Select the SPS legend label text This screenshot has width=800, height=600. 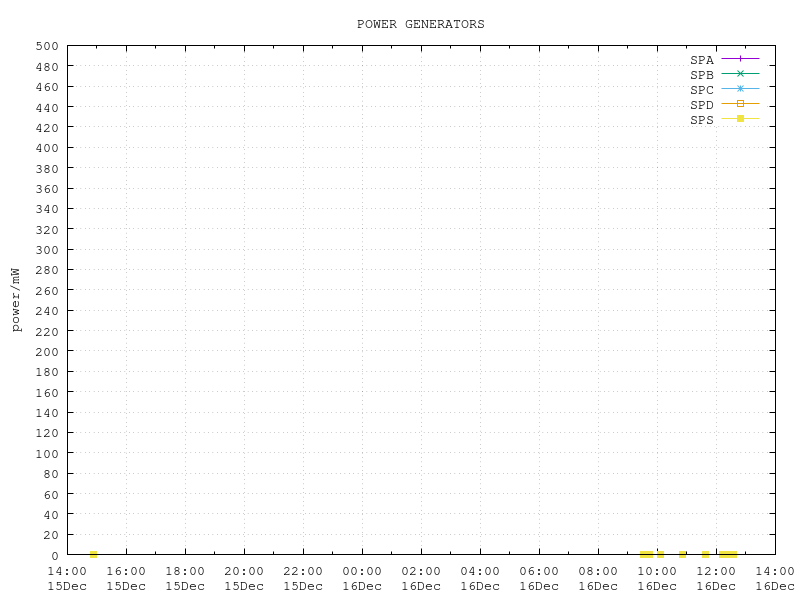pyautogui.click(x=702, y=120)
